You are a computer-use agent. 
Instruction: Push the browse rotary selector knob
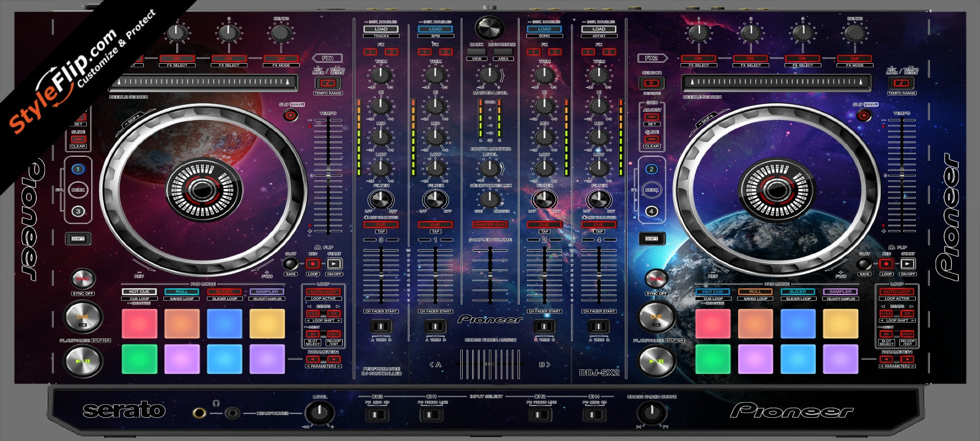point(490,28)
